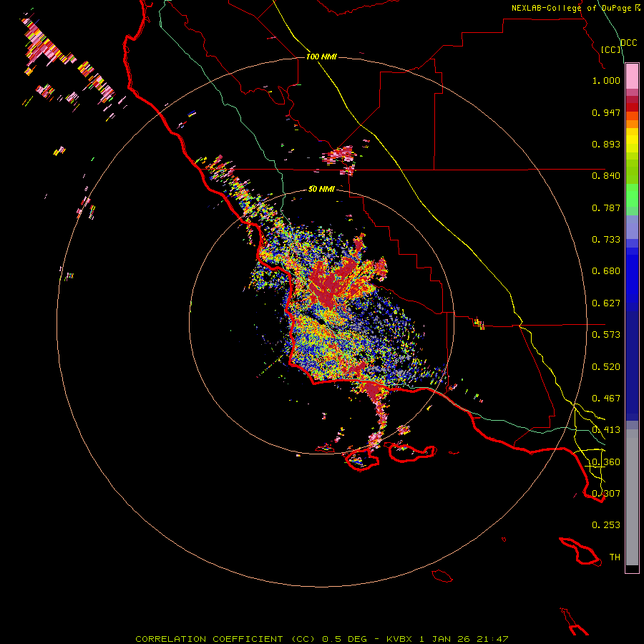644x644 pixels.
Task: Select the 0.467 legend value
Action: click(606, 399)
